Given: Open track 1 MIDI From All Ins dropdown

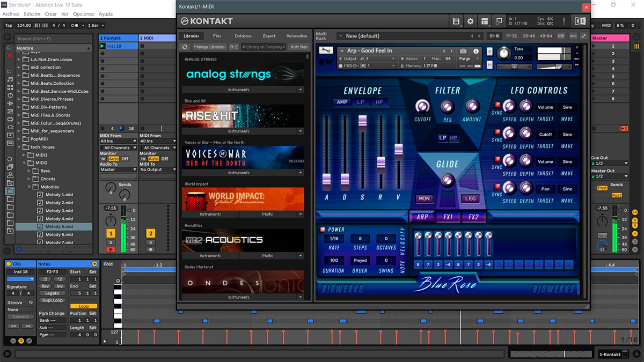Looking at the screenshot, I should point(118,141).
